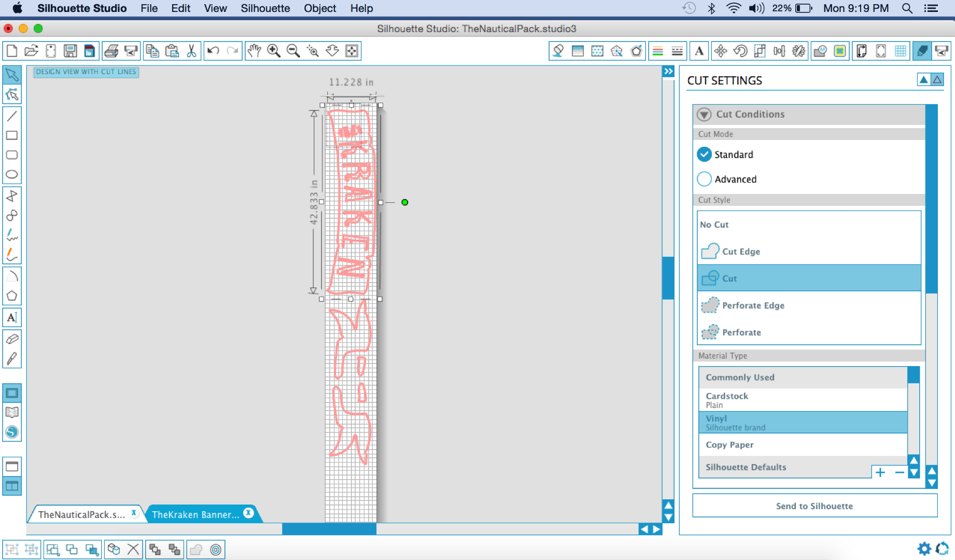The width and height of the screenshot is (955, 560).
Task: Open the Edit menu
Action: [181, 8]
